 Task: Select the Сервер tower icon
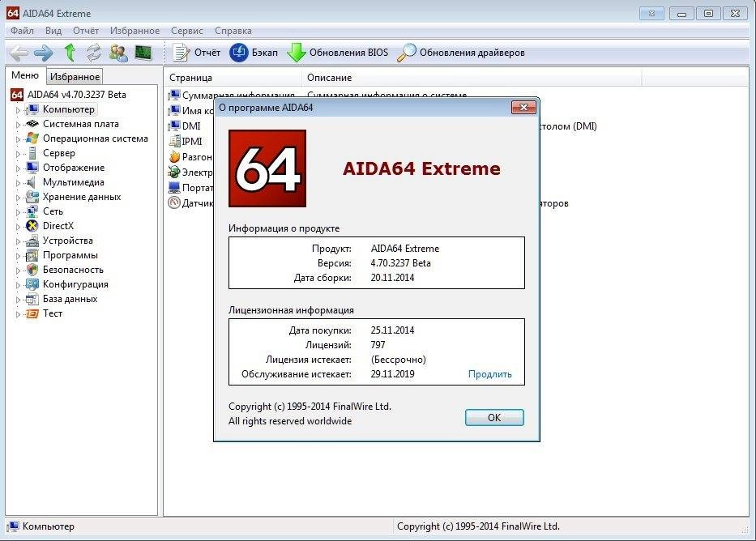coord(32,153)
